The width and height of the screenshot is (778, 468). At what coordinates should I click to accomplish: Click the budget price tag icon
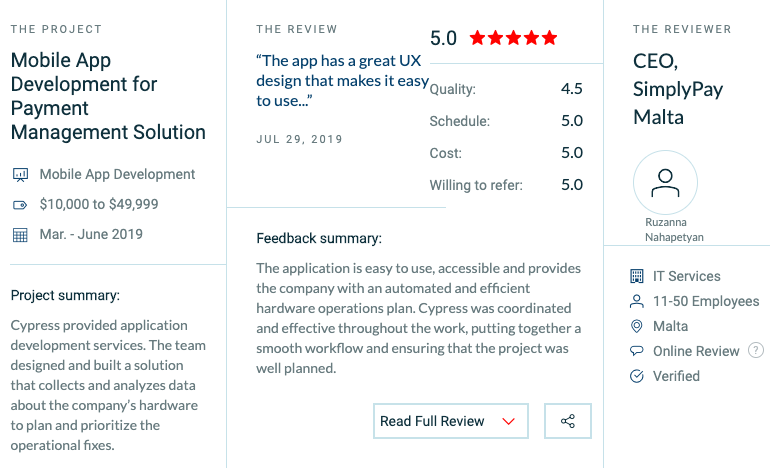click(x=20, y=205)
